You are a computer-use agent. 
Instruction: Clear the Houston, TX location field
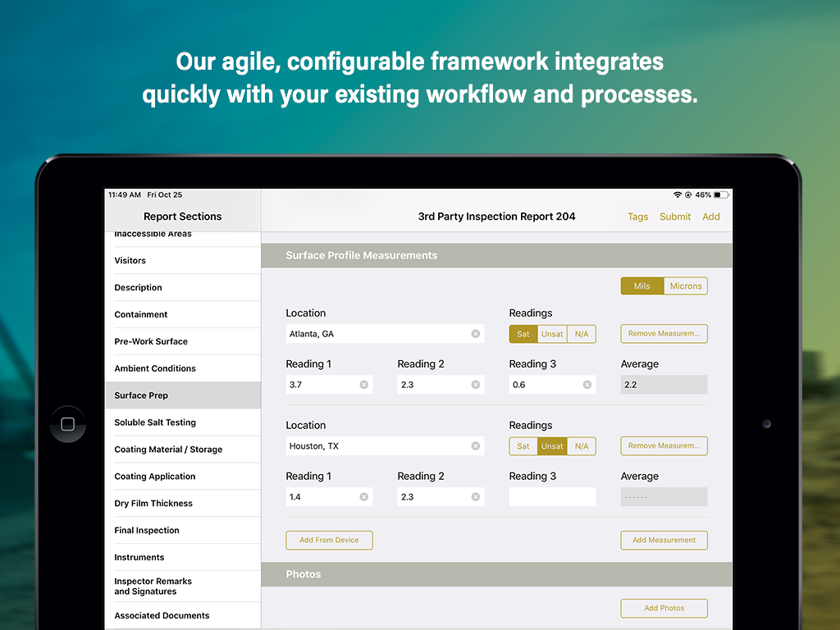pos(475,445)
